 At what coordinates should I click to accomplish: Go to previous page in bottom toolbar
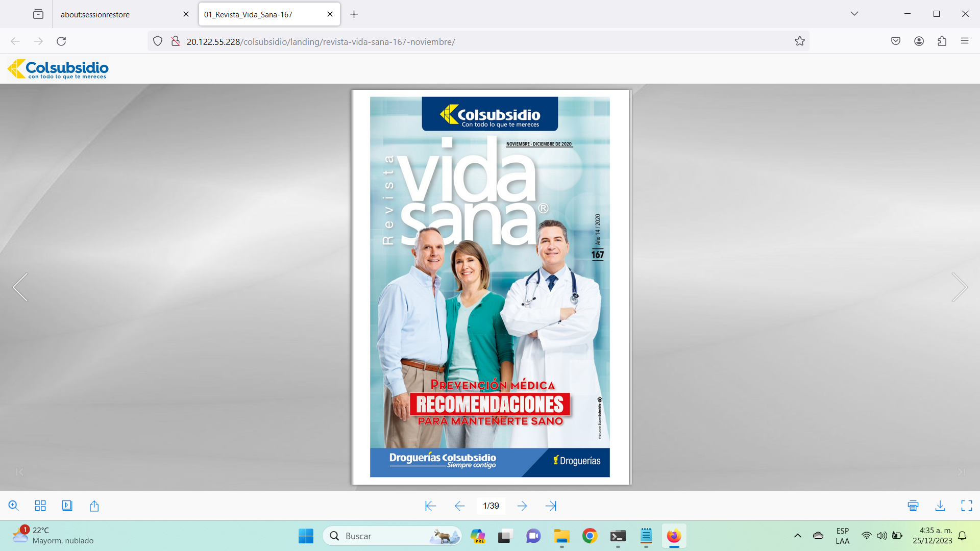(x=459, y=506)
